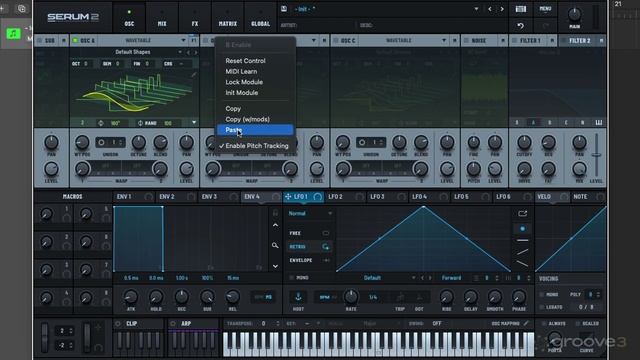Click the LFO RATE knob
Viewport: 640px width, 360px height.
point(351,297)
